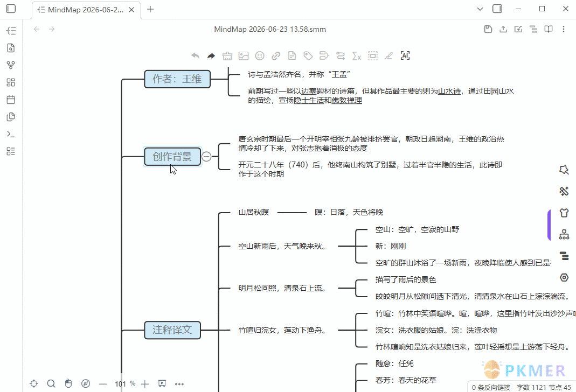The width and height of the screenshot is (576, 392).
Task: Select node 随意：任凭
Action: pyautogui.click(x=394, y=363)
